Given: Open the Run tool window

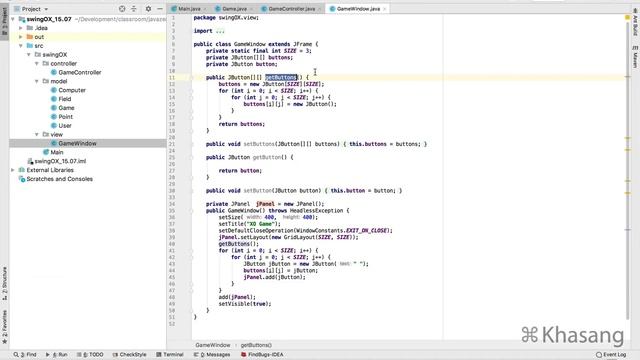Looking at the screenshot, I should (x=57, y=355).
